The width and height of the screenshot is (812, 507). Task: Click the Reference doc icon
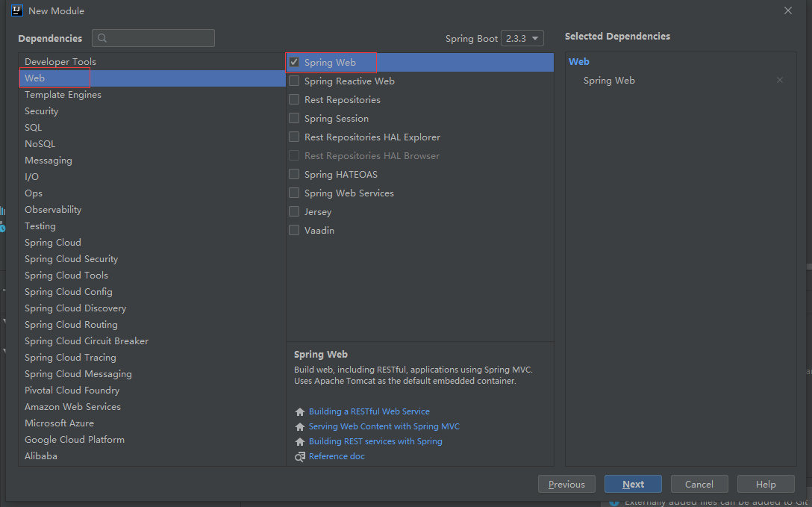[300, 457]
